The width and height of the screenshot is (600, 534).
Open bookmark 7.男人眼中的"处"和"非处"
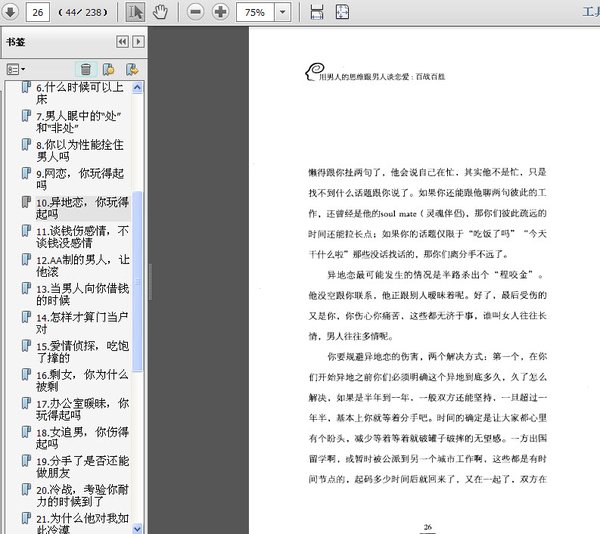tap(79, 122)
